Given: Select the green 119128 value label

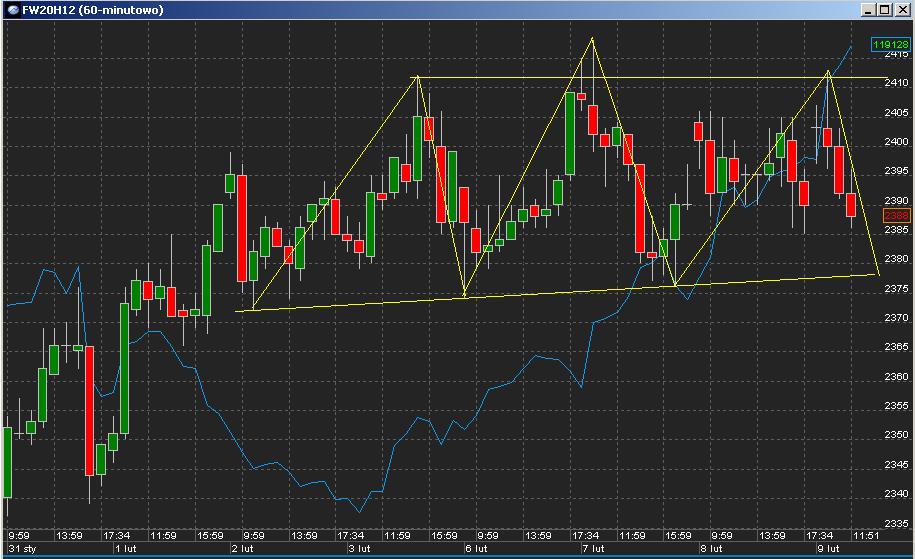Looking at the screenshot, I should pos(890,44).
